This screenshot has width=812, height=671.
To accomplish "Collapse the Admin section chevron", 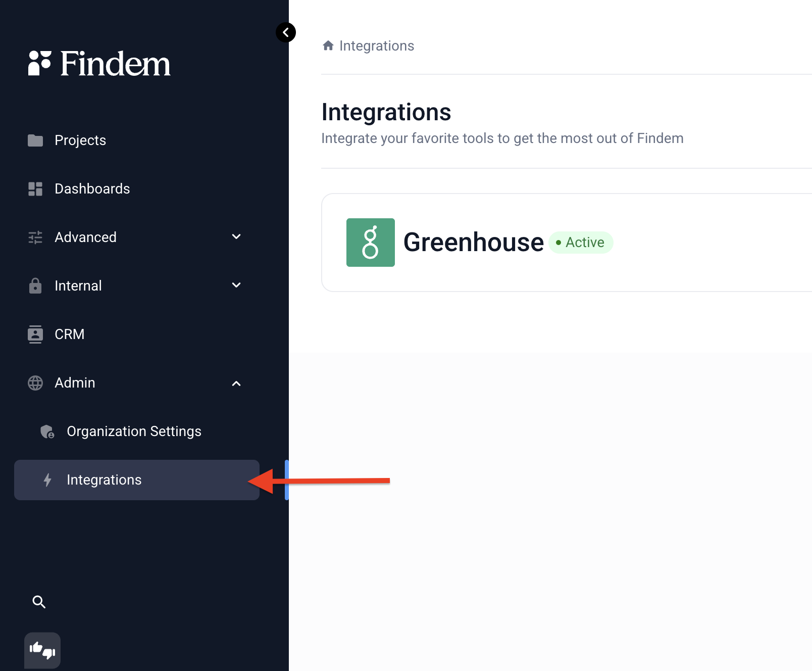I will click(x=236, y=383).
